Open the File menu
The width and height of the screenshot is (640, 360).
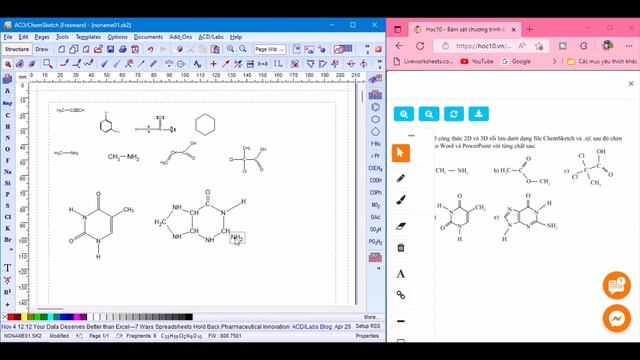click(8, 37)
